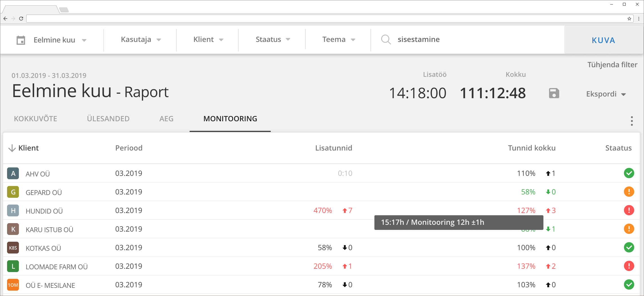The height and width of the screenshot is (296, 644).
Task: Open the three-dot options menu
Action: [632, 121]
